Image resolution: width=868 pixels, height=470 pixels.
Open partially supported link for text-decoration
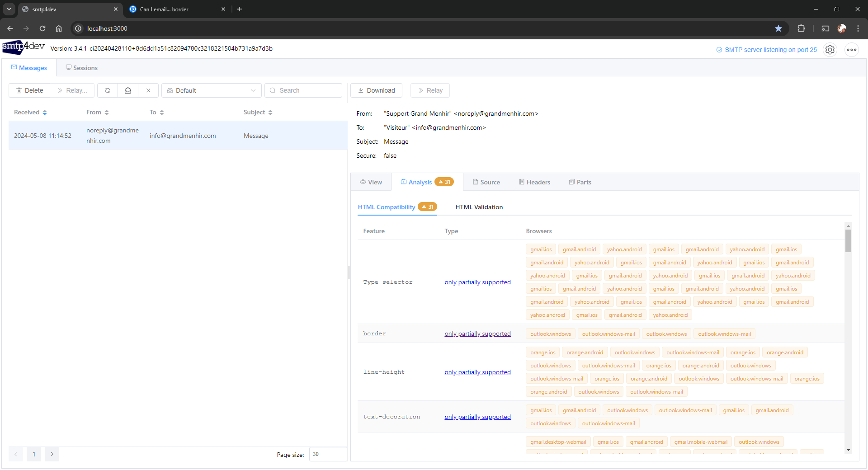tap(477, 417)
